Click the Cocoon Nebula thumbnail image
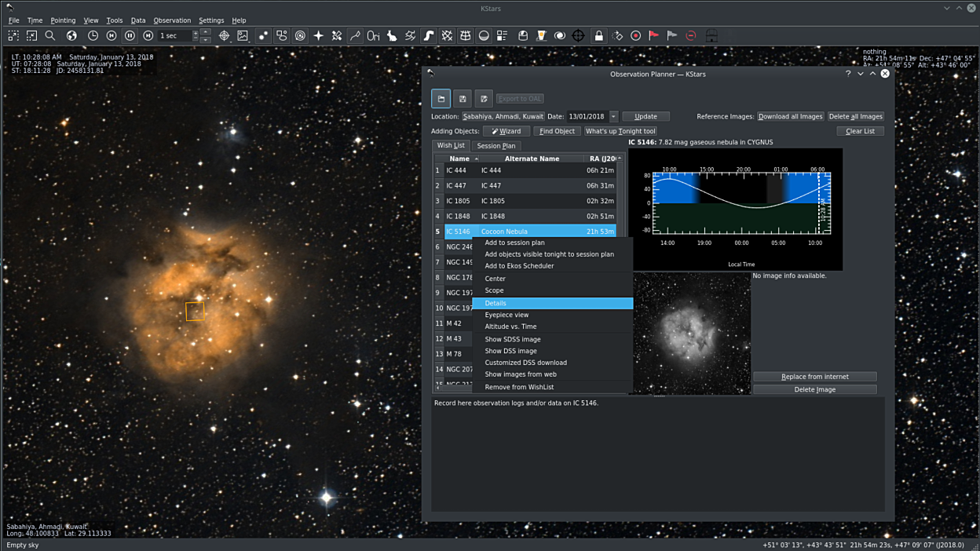The image size is (980, 551). tap(692, 334)
